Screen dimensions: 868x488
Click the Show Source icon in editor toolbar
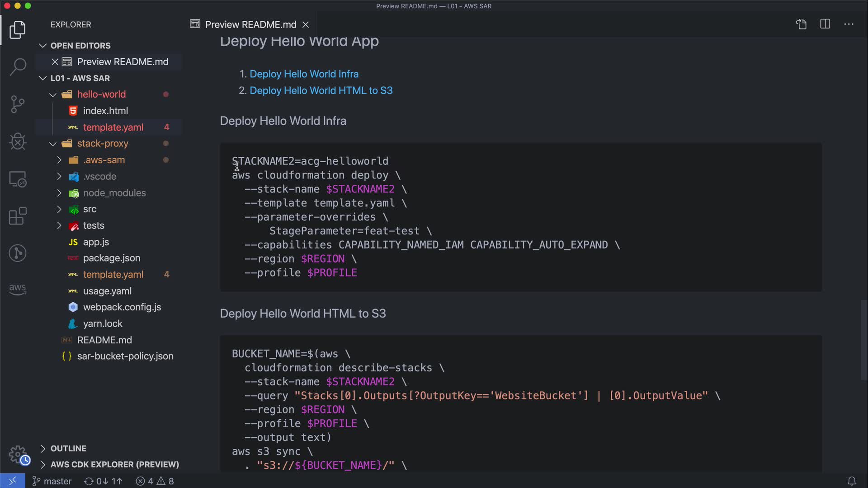point(801,24)
